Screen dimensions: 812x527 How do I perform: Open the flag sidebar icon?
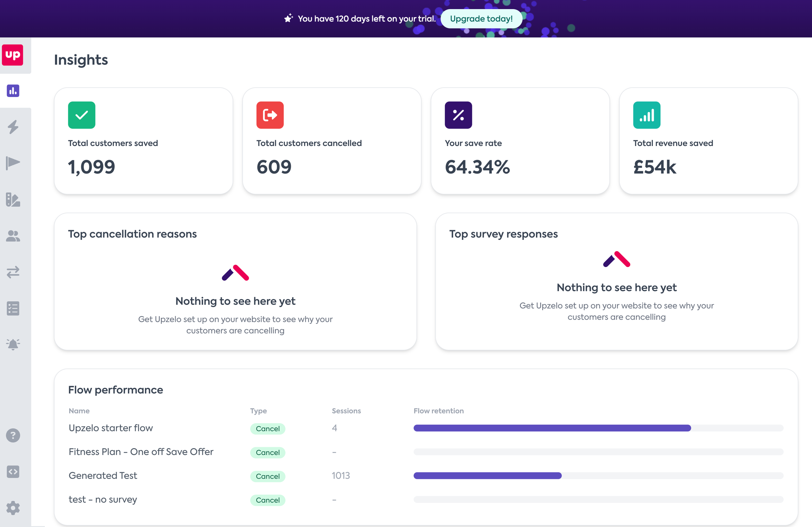point(13,163)
